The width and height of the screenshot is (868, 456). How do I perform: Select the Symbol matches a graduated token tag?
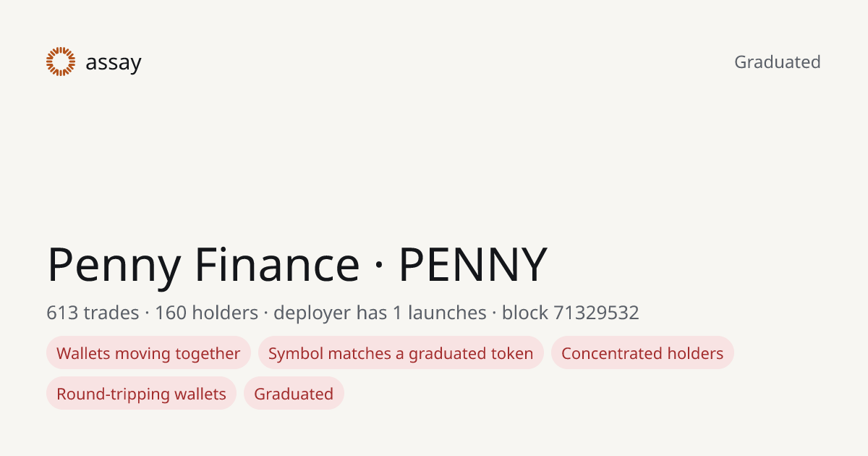pyautogui.click(x=401, y=353)
